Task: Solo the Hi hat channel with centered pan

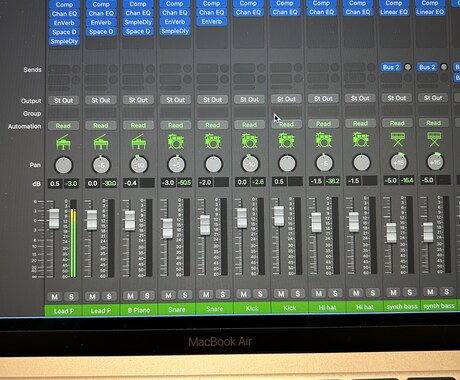Action: (373, 293)
